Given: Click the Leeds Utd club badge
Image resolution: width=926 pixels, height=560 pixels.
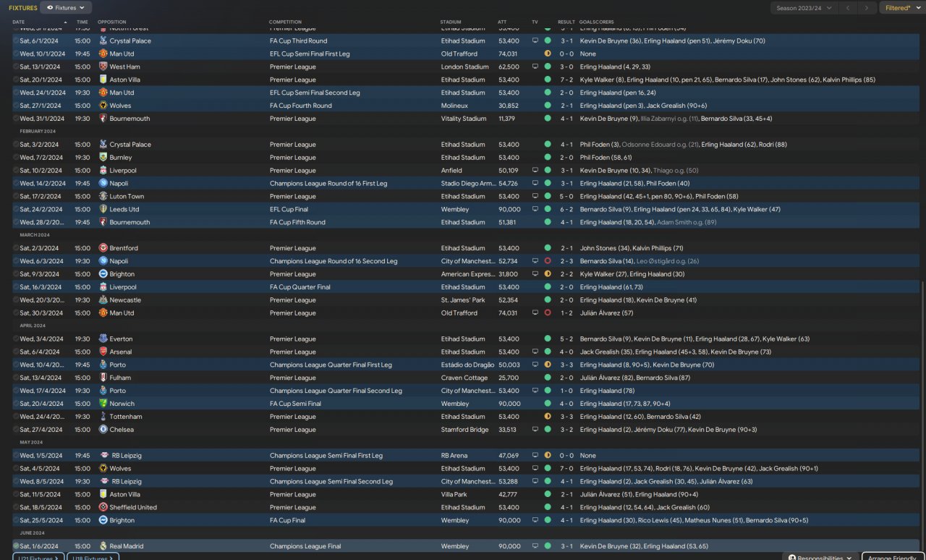Looking at the screenshot, I should tap(103, 210).
